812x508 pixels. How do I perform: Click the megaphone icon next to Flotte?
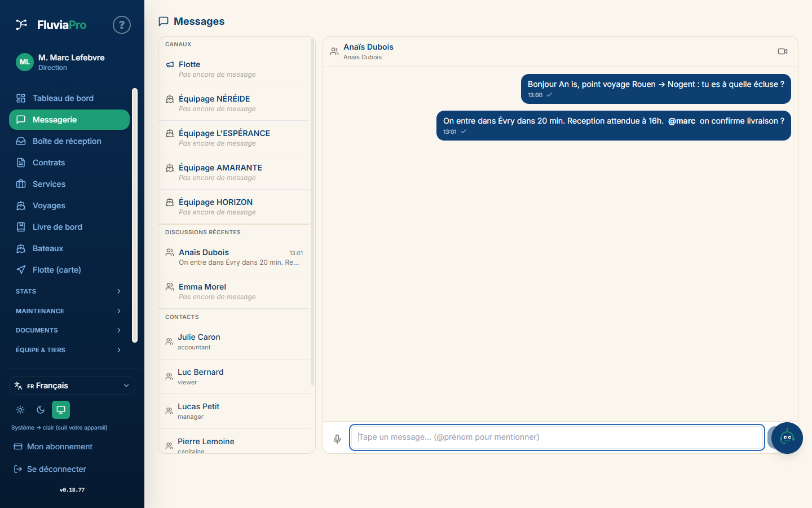170,64
